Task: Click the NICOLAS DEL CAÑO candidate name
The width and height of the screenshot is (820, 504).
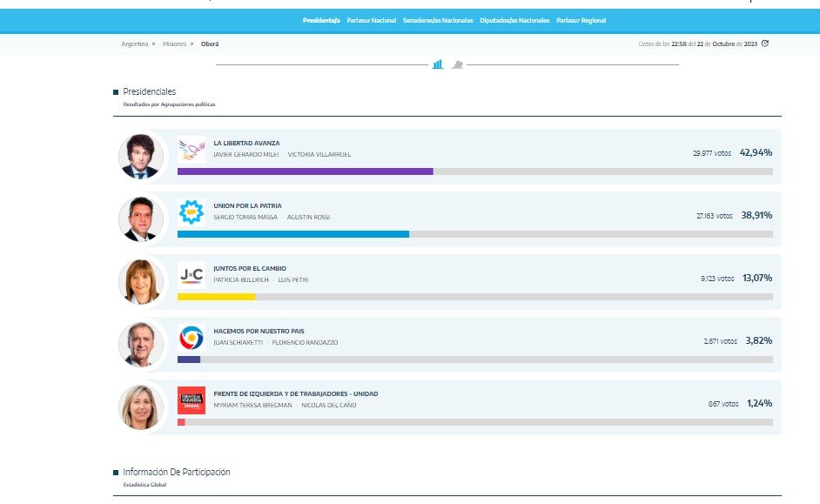Action: pyautogui.click(x=328, y=406)
